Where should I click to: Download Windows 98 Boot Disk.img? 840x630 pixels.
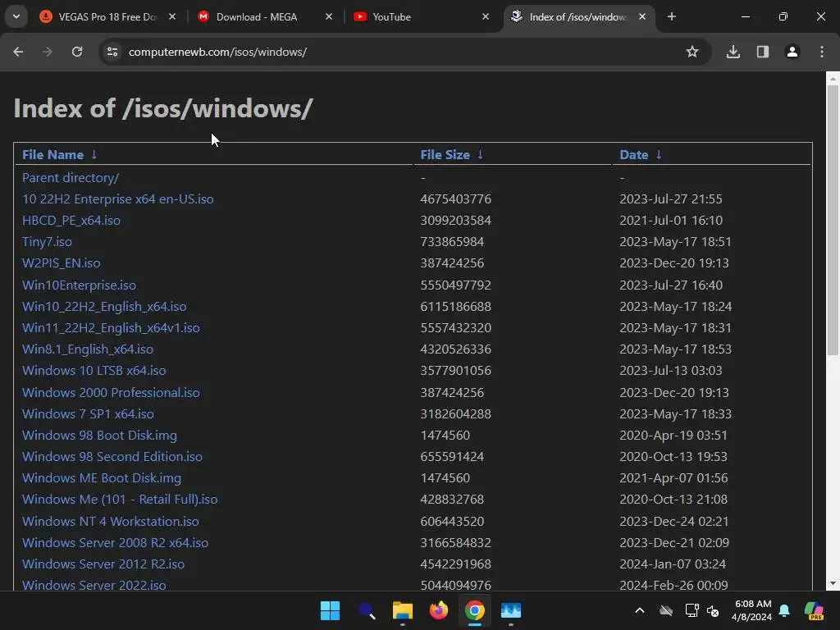point(99,436)
